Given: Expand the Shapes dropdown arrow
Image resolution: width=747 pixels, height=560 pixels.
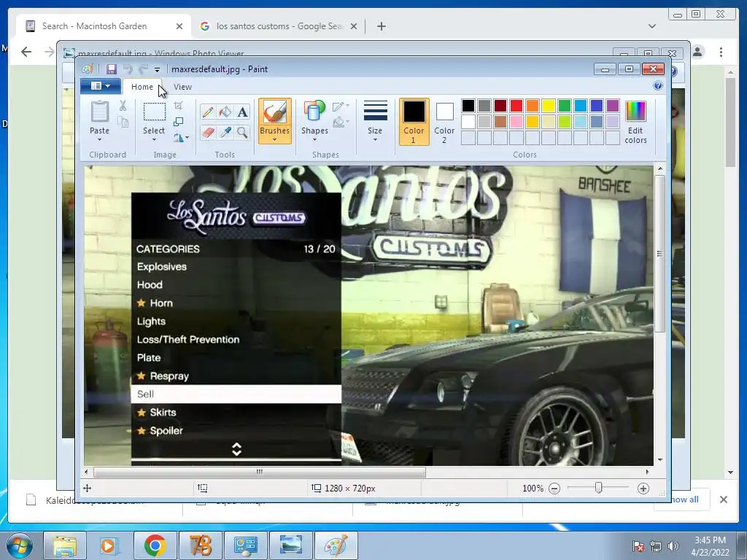Looking at the screenshot, I should tap(314, 139).
